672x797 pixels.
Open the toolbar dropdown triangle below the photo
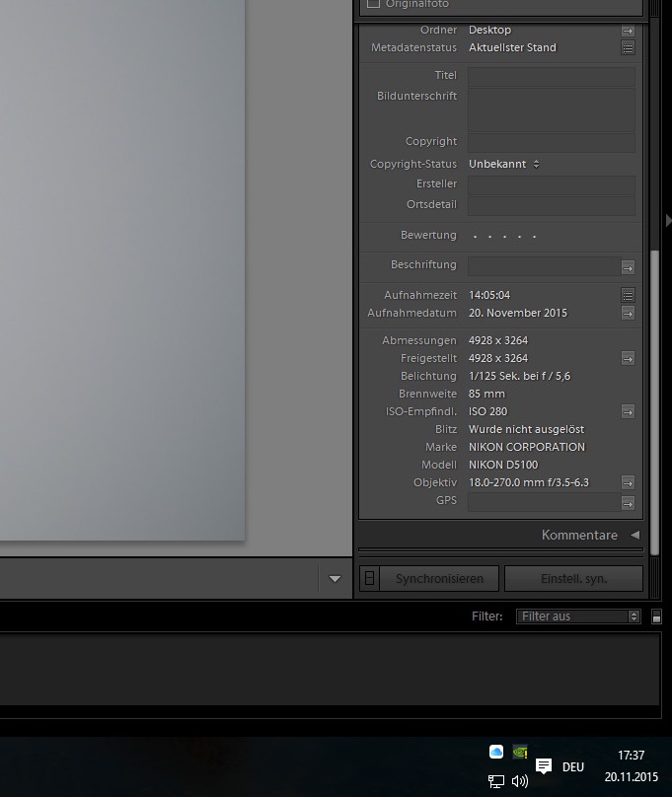pos(335,578)
